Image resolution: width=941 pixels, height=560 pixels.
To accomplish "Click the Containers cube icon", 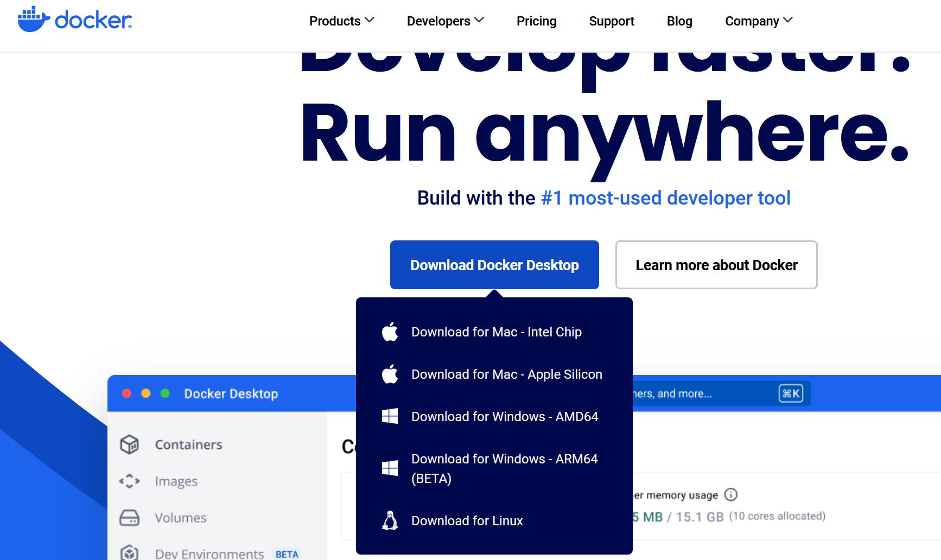I will [129, 444].
